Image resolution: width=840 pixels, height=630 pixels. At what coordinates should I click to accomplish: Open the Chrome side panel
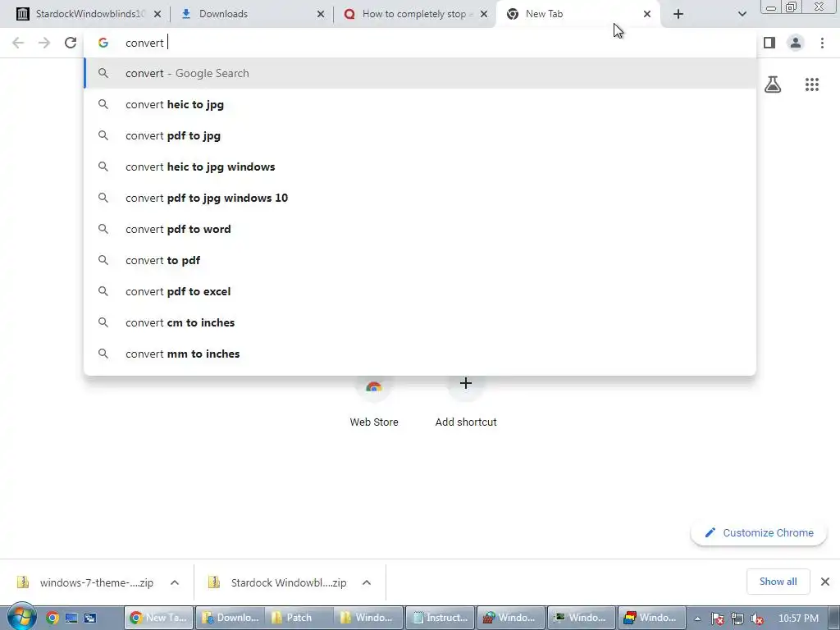769,43
